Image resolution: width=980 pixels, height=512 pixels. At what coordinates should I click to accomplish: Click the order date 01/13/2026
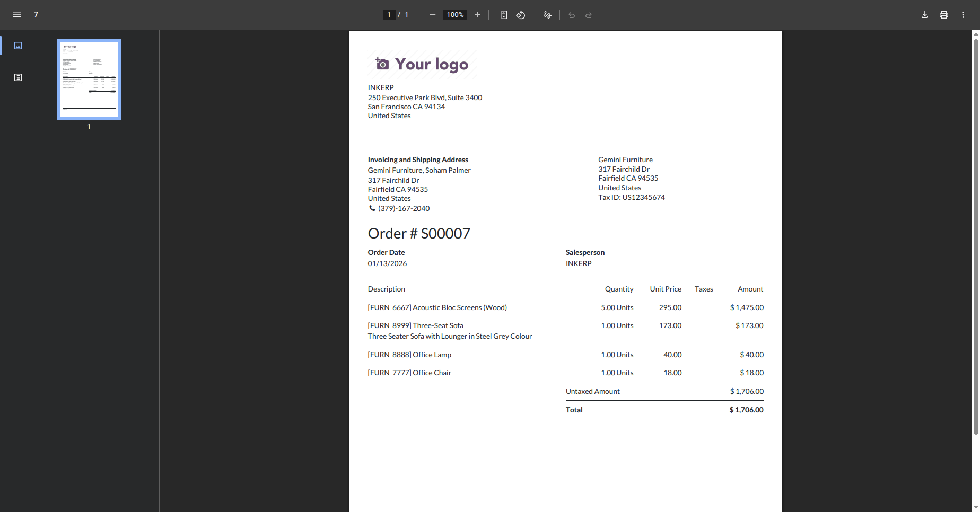[388, 263]
